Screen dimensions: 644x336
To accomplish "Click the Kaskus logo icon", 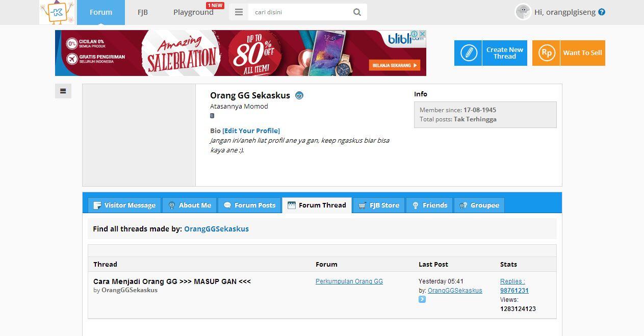I will pyautogui.click(x=57, y=12).
